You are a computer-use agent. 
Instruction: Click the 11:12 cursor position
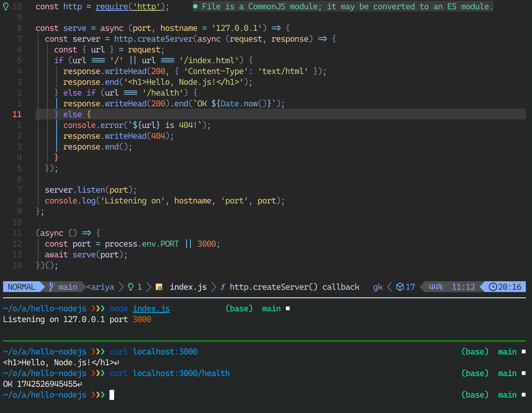[x=463, y=287]
